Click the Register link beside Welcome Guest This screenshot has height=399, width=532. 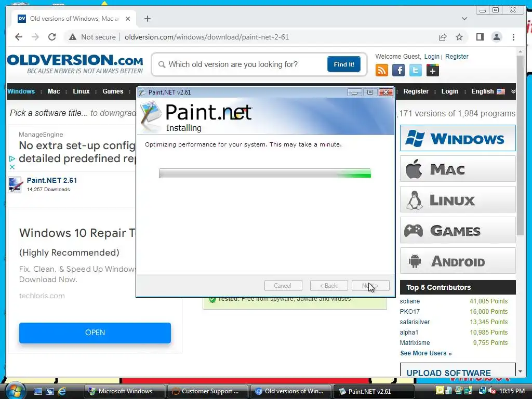tap(457, 56)
